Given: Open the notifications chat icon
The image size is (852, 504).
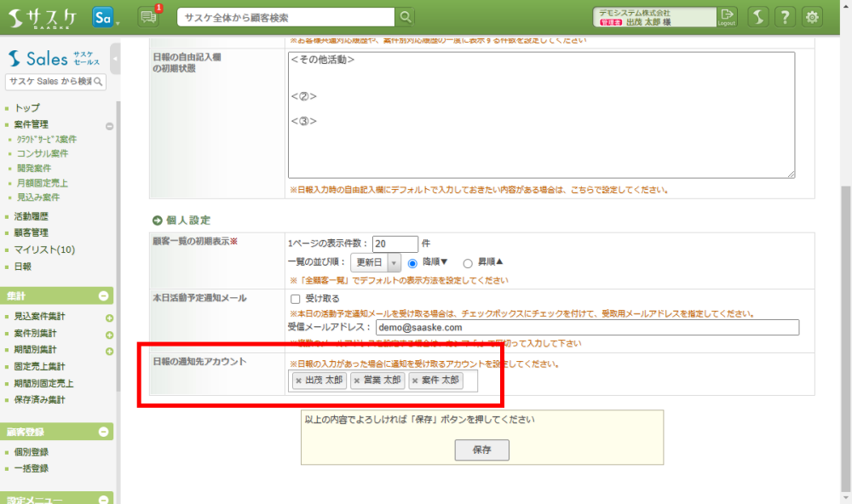Looking at the screenshot, I should (148, 17).
